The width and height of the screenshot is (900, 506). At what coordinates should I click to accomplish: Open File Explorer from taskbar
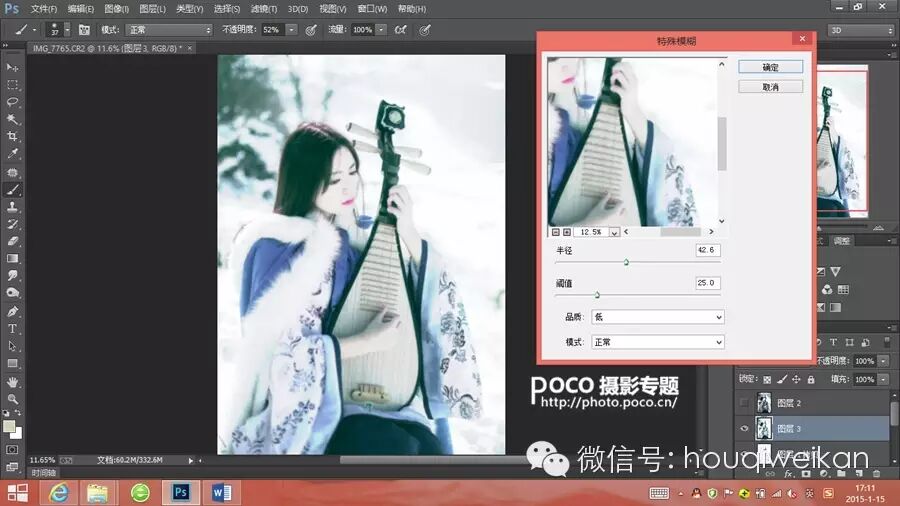[x=98, y=493]
